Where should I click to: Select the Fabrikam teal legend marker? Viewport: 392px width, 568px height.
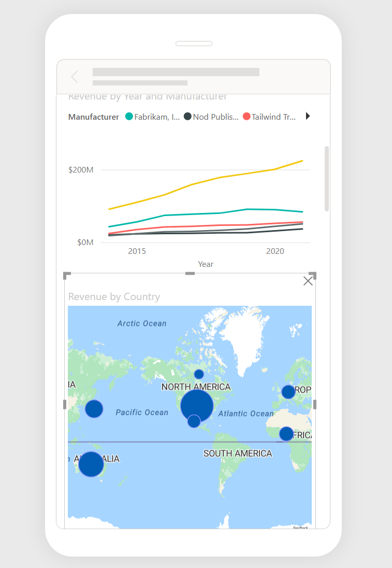129,116
